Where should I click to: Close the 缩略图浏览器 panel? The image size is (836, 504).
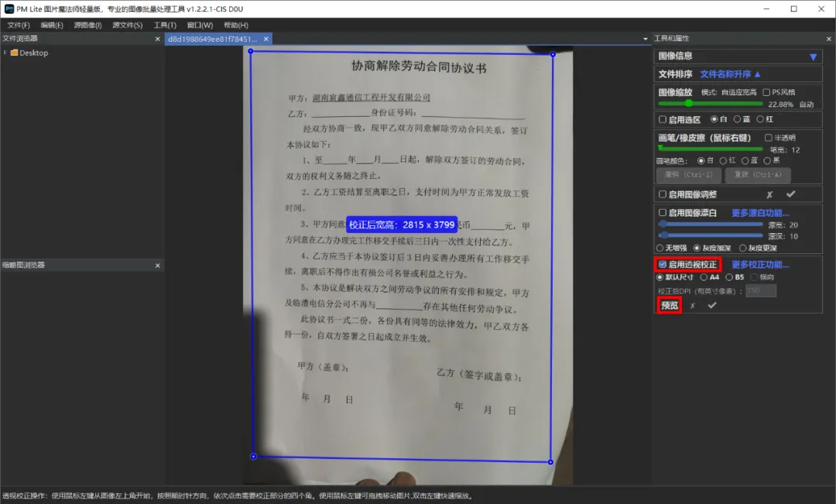tap(157, 265)
